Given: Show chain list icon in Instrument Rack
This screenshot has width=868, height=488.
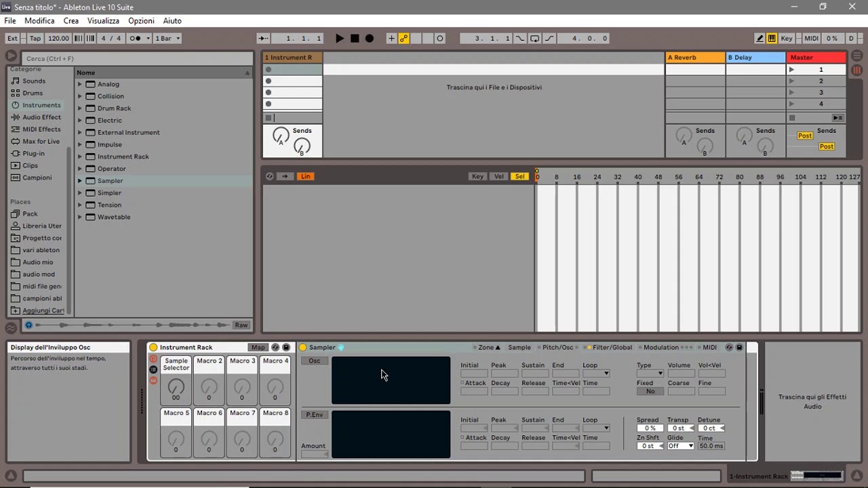Looking at the screenshot, I should 153,369.
